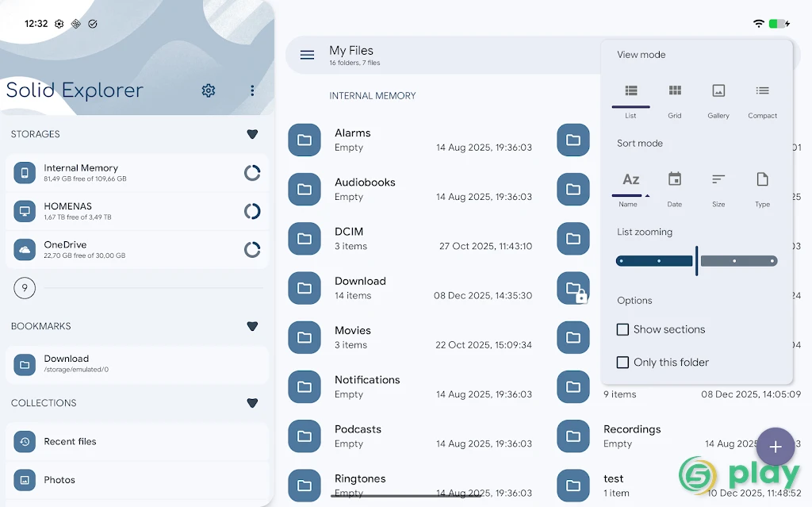Click the status bar gear icon
The height and width of the screenshot is (507, 812).
(x=59, y=24)
